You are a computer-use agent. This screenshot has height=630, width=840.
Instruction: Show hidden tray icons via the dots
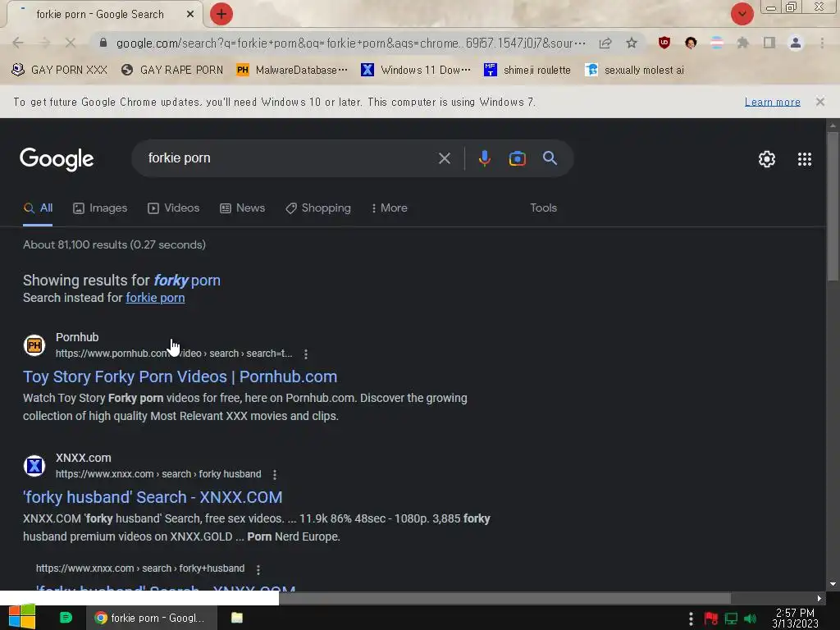coord(691,619)
